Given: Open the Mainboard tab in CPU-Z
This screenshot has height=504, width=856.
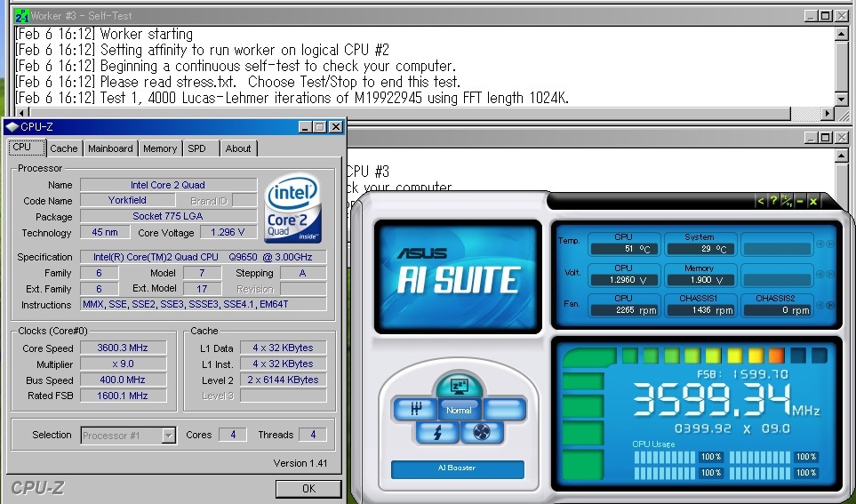Looking at the screenshot, I should 110,148.
